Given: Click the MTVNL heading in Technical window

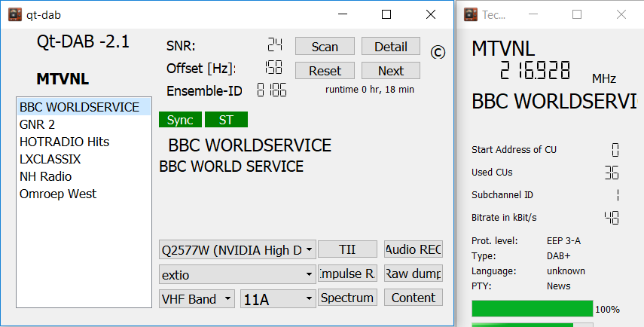Looking at the screenshot, I should point(503,49).
